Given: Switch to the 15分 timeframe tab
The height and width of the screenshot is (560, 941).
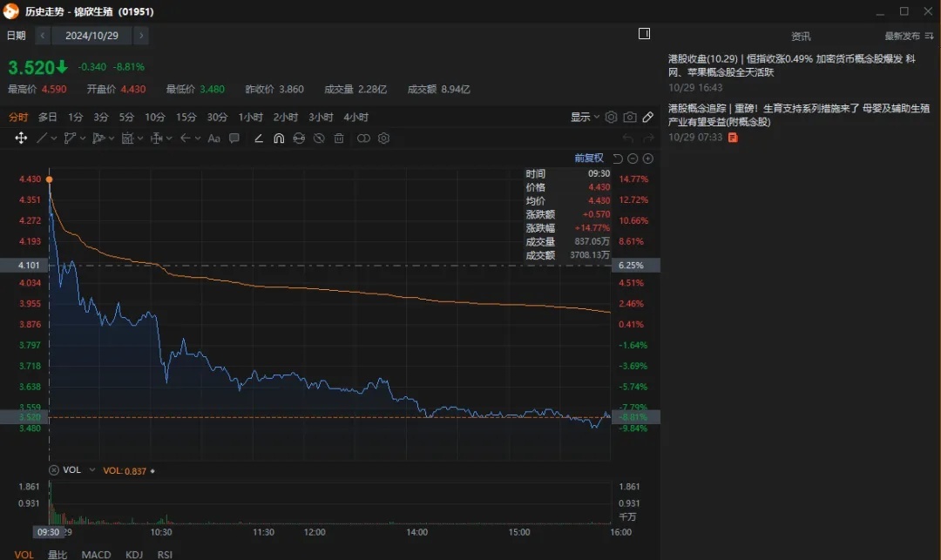Looking at the screenshot, I should pos(186,118).
